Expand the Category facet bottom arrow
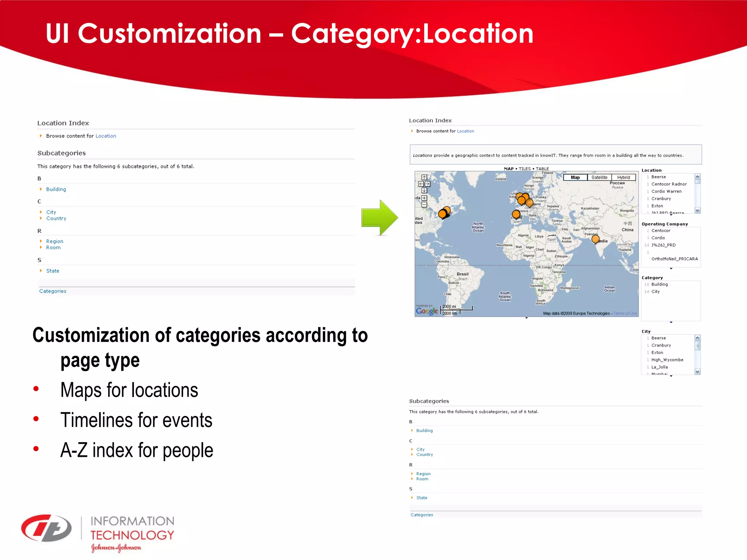The image size is (747, 560). click(671, 322)
